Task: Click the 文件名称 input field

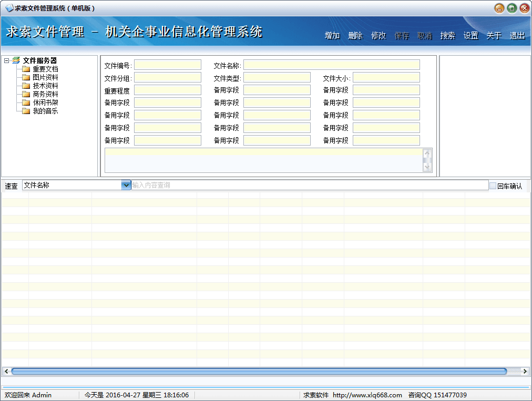Action: 331,65
